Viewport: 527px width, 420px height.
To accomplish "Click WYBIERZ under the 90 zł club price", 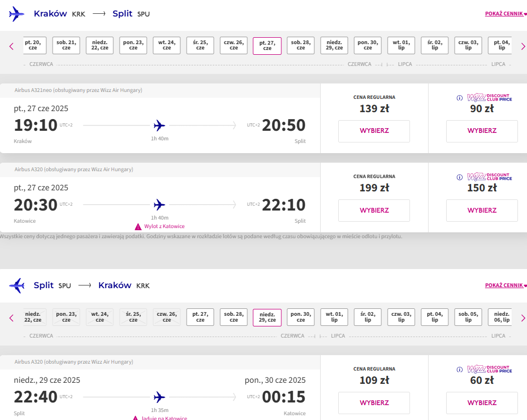I will [x=482, y=131].
